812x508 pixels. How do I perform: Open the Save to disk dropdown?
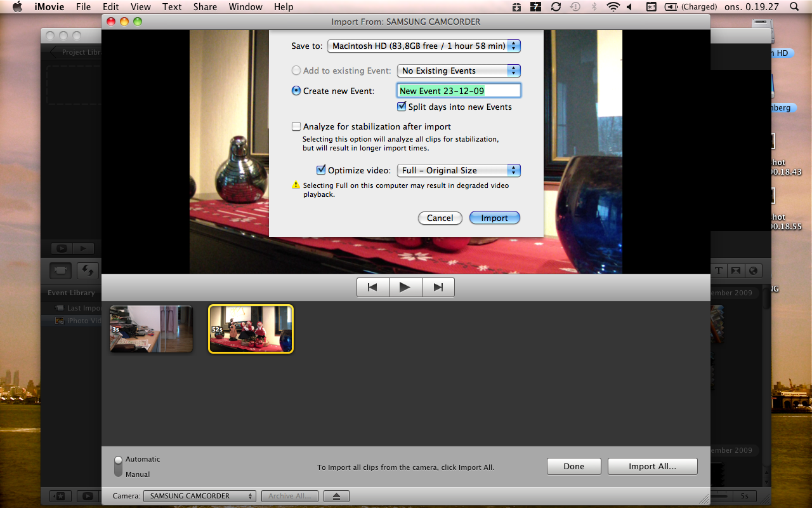coord(424,46)
